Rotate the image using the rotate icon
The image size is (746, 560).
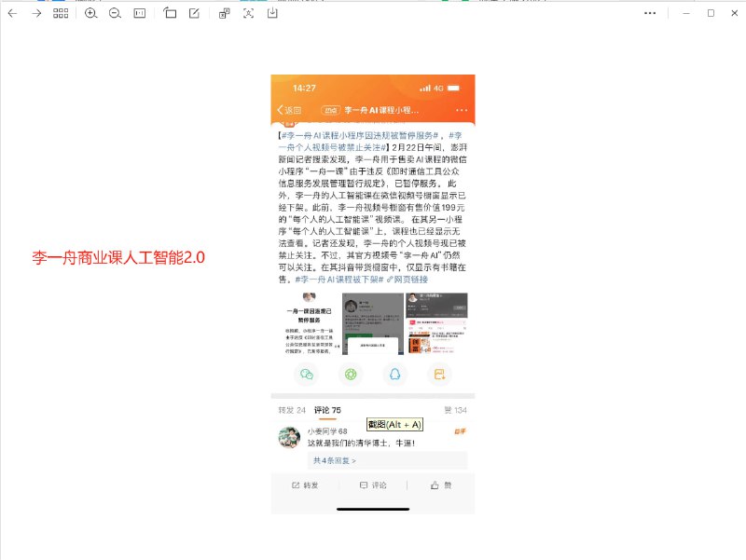click(172, 14)
